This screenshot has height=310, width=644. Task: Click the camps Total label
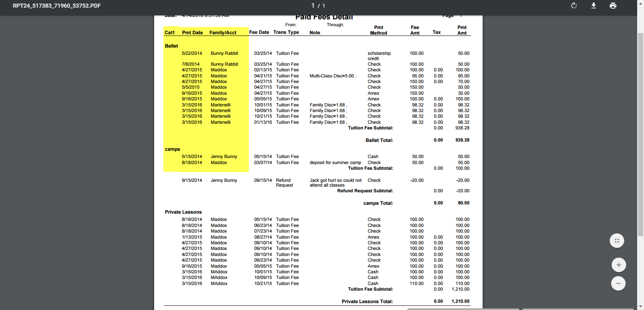[x=378, y=203]
